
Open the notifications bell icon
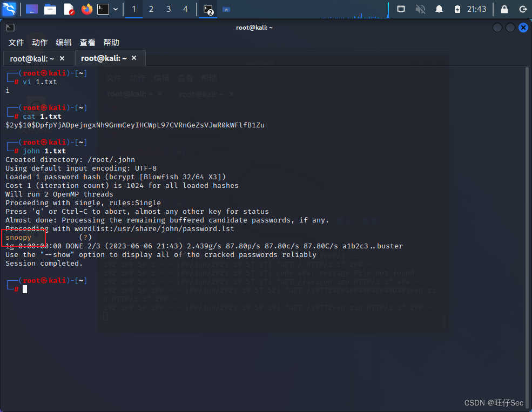[439, 9]
